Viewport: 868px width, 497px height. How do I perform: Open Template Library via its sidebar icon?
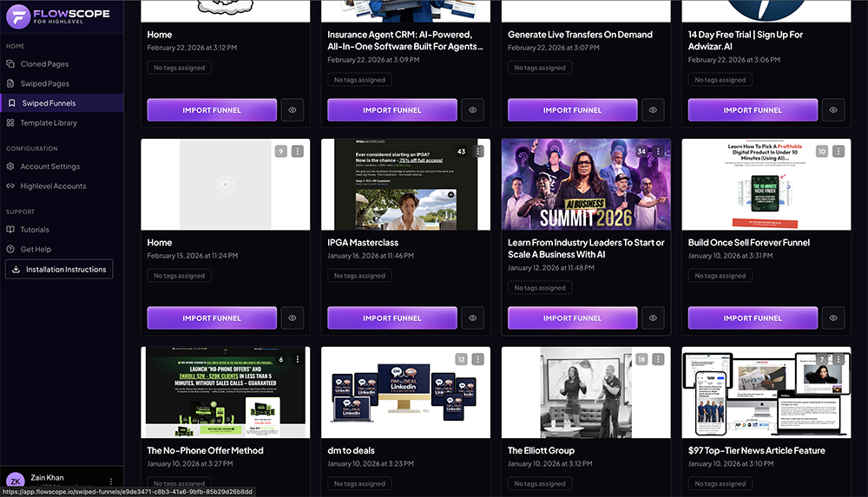(x=11, y=123)
